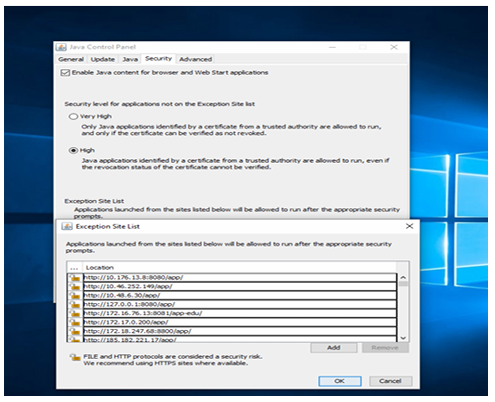Select the Security tab
The image size is (495, 402).
pyautogui.click(x=158, y=59)
